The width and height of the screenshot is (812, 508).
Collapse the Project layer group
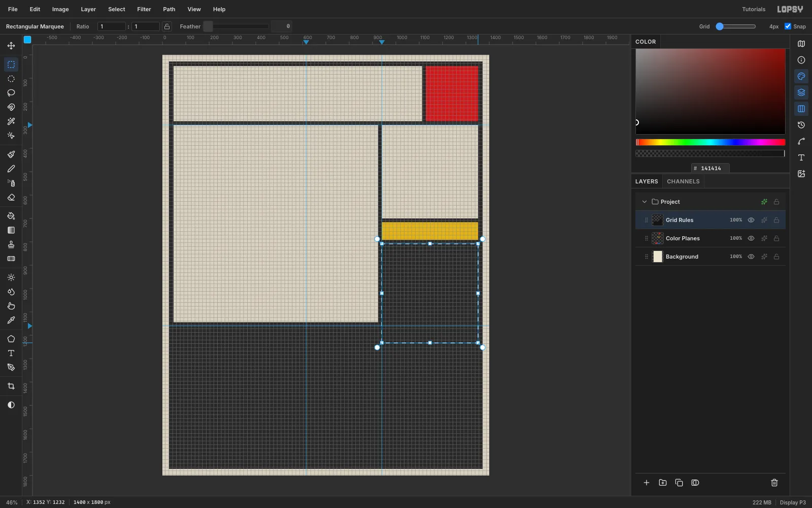(x=645, y=202)
